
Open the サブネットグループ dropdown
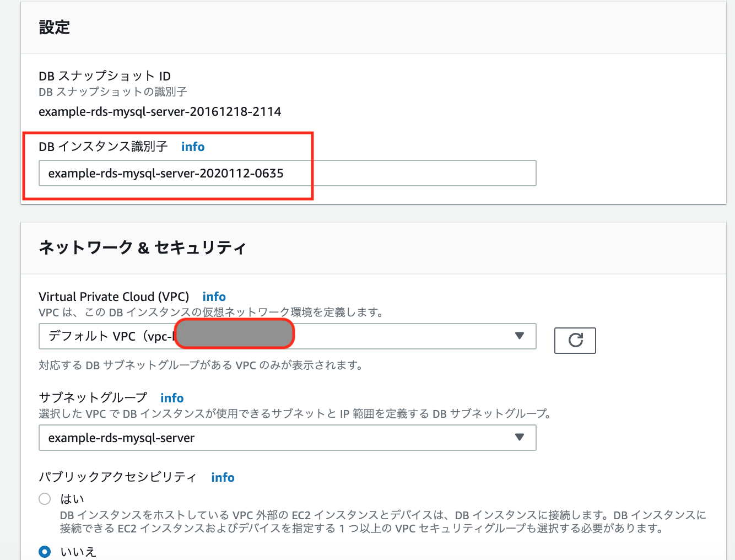(x=287, y=438)
